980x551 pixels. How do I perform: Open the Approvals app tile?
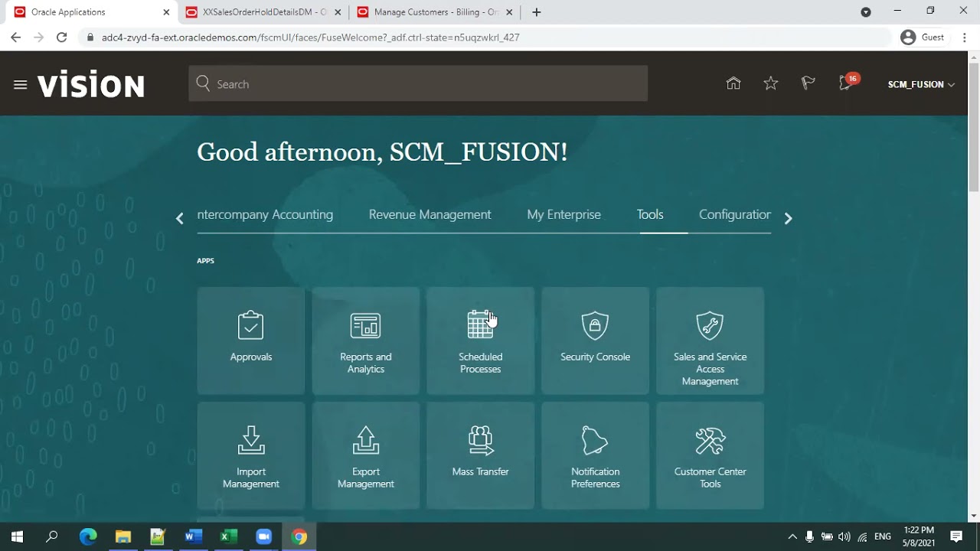click(x=251, y=341)
